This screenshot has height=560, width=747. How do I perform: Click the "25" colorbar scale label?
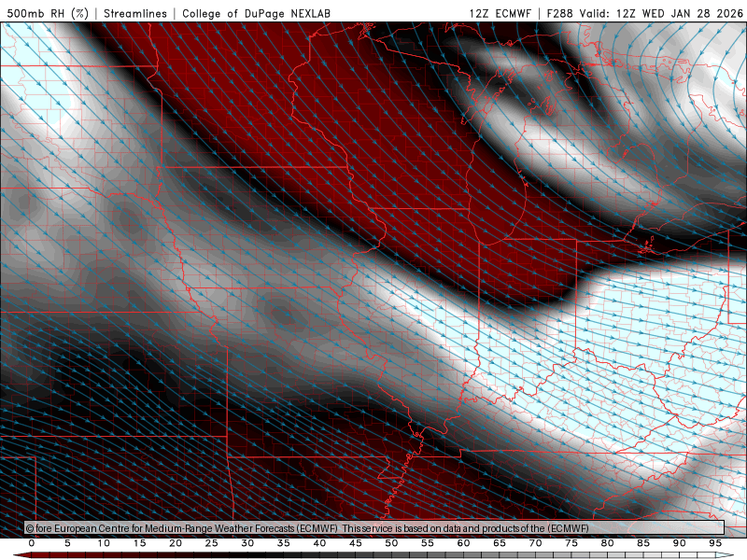tap(212, 543)
